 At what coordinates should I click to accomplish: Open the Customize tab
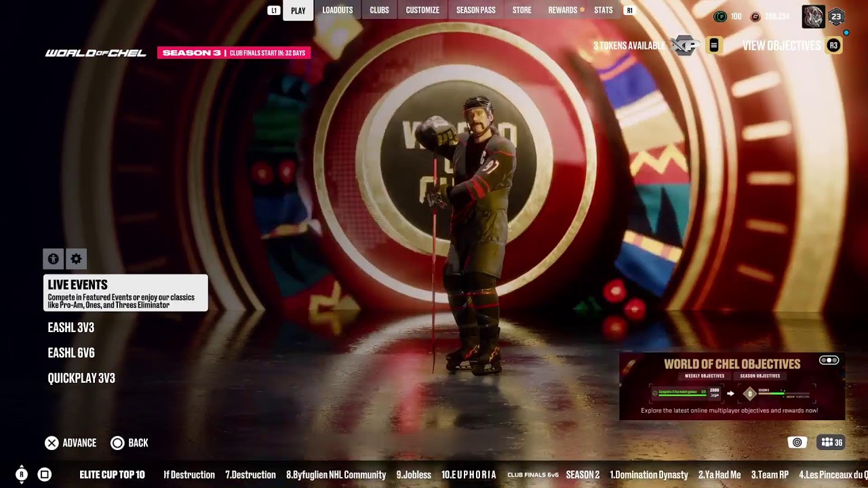[422, 10]
